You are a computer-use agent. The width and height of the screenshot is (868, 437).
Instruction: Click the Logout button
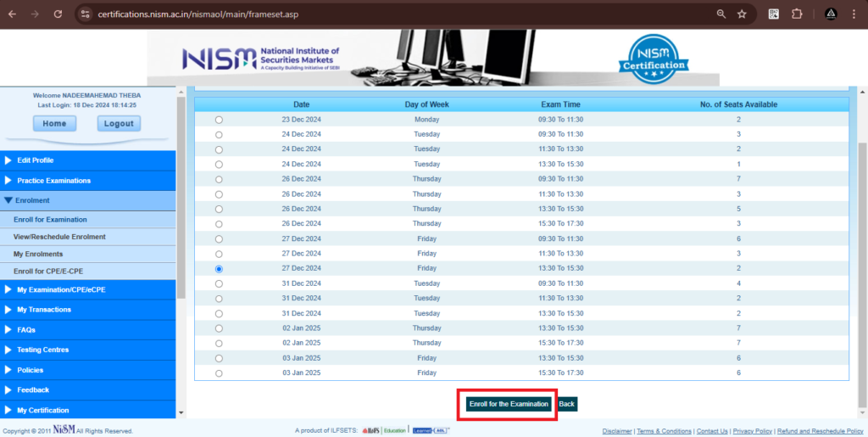pos(119,124)
